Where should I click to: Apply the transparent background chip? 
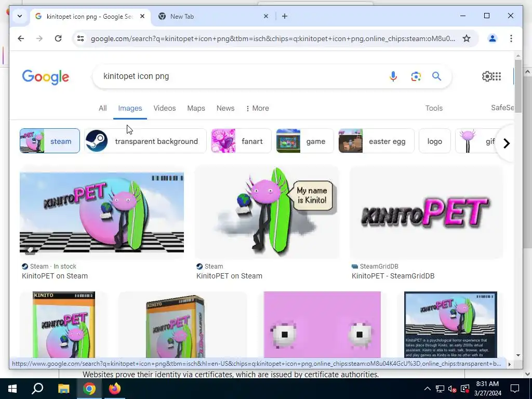click(145, 141)
